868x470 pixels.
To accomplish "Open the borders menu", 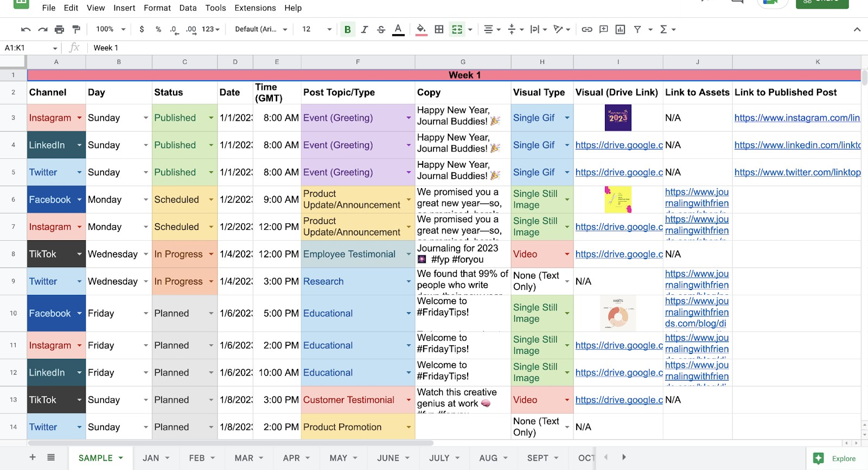I will (439, 29).
